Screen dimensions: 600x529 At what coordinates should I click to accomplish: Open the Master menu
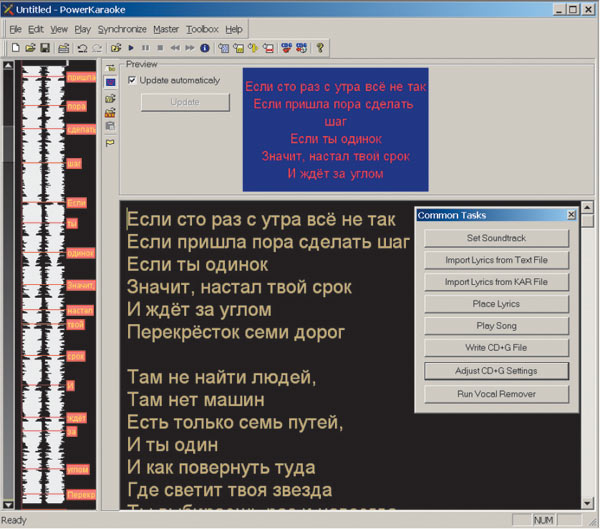point(166,30)
